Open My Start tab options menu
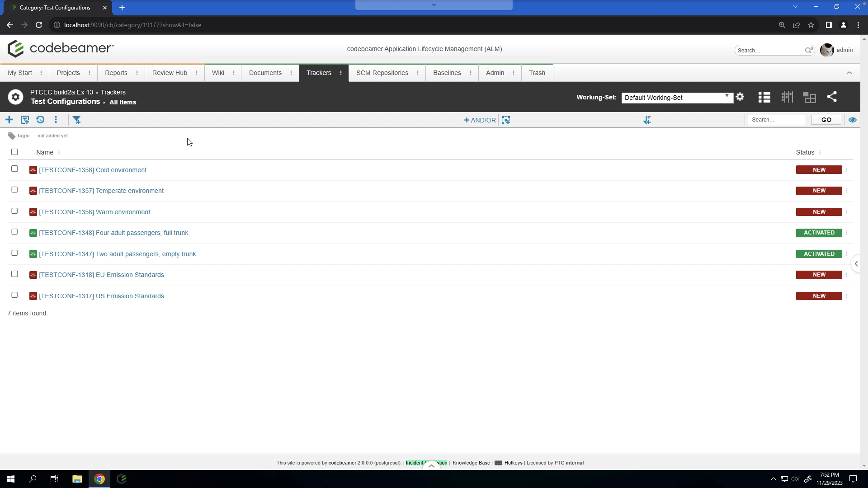Image resolution: width=868 pixels, height=488 pixels. click(x=41, y=73)
